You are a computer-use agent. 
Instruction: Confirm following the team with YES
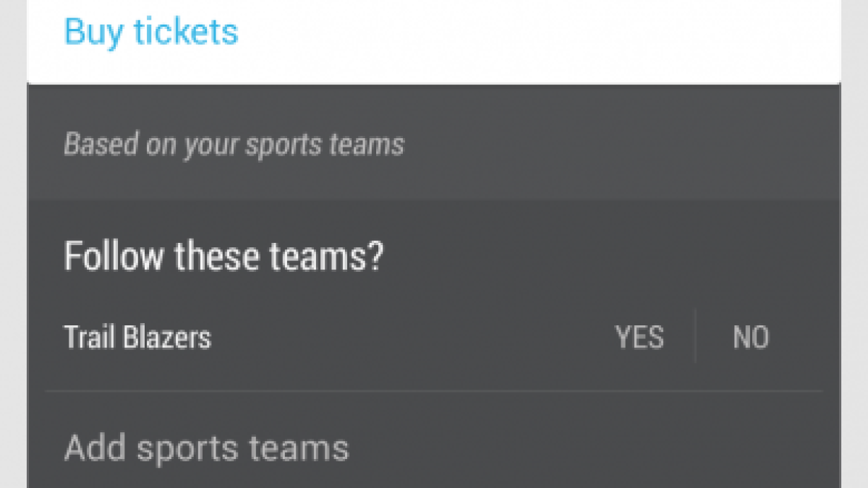(639, 338)
